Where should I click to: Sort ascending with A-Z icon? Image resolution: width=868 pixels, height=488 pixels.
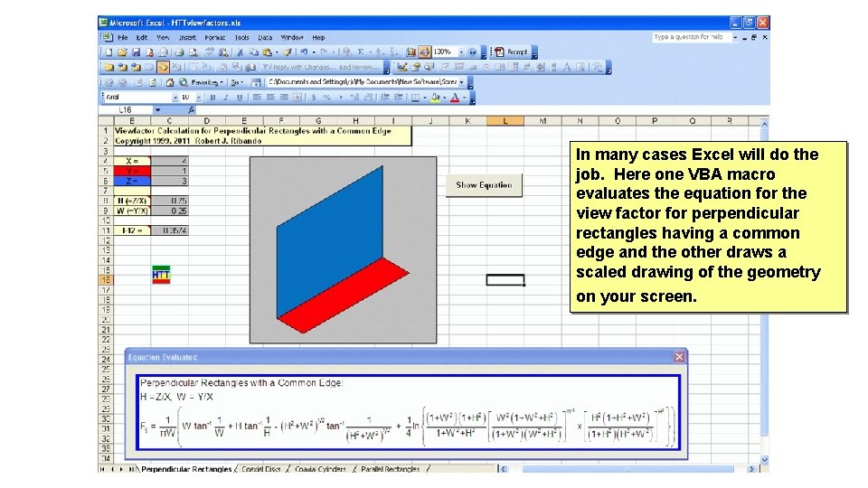(x=379, y=52)
